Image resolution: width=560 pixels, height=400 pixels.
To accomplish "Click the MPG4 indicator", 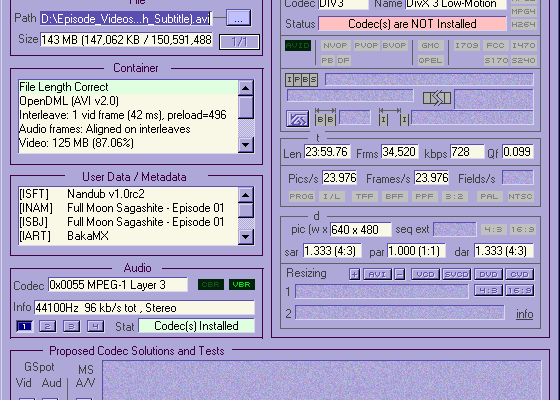I will click(523, 11).
